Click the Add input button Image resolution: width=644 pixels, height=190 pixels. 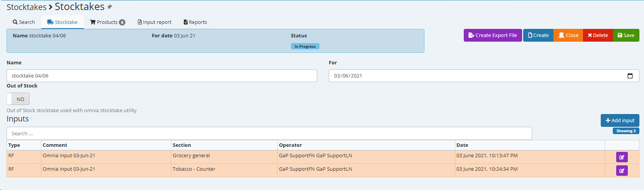(x=620, y=121)
